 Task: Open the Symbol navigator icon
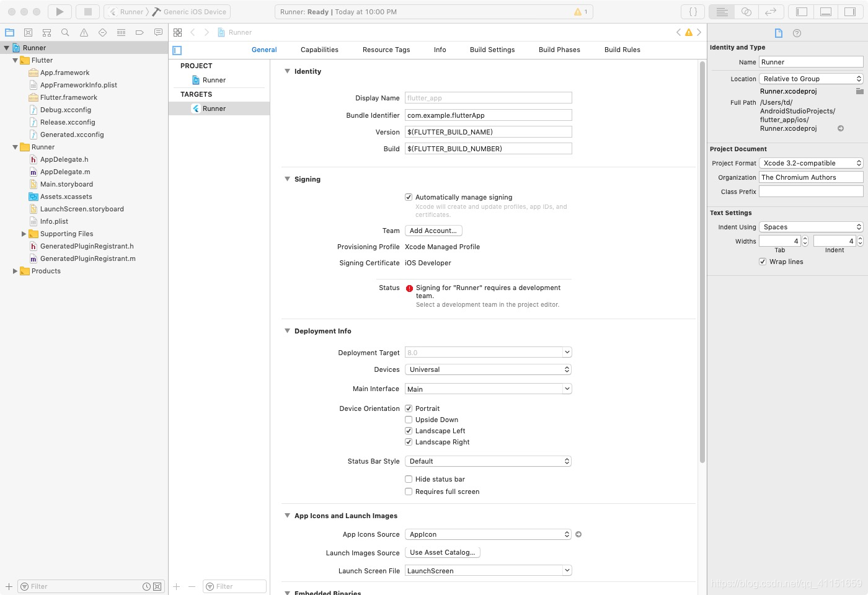click(x=46, y=32)
